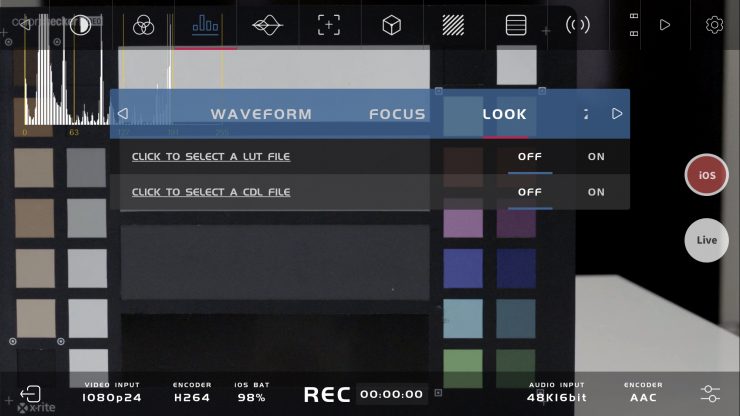This screenshot has width=740, height=416.
Task: Switch to the WAVEFORM tab
Action: (261, 114)
